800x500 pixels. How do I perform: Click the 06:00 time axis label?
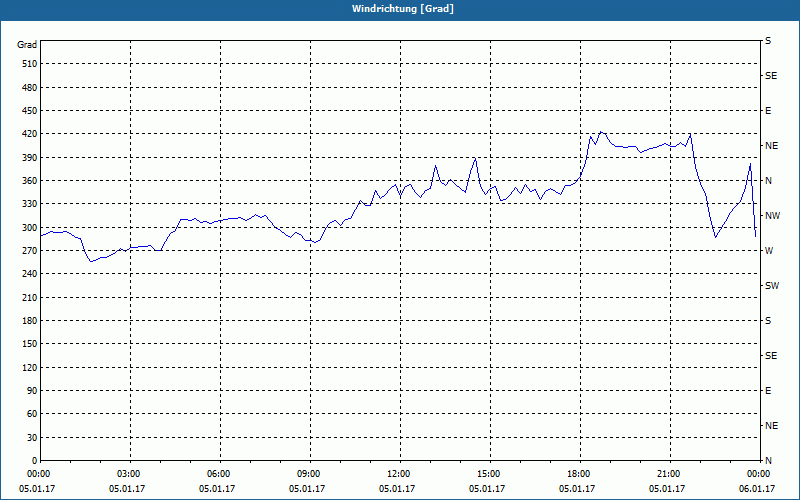pos(218,474)
